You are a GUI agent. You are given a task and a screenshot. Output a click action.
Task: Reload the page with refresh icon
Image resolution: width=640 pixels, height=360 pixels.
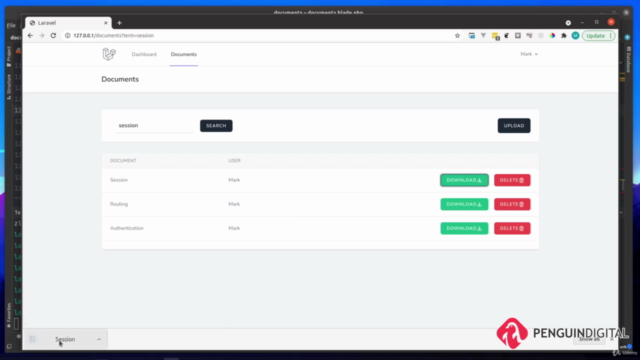tap(53, 36)
